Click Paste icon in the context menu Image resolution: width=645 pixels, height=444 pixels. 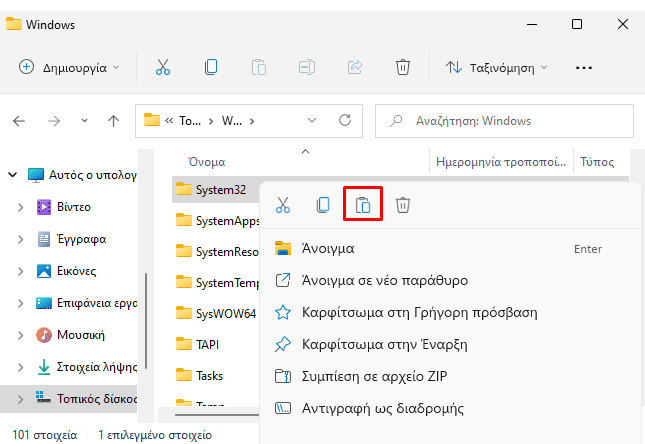click(x=363, y=205)
